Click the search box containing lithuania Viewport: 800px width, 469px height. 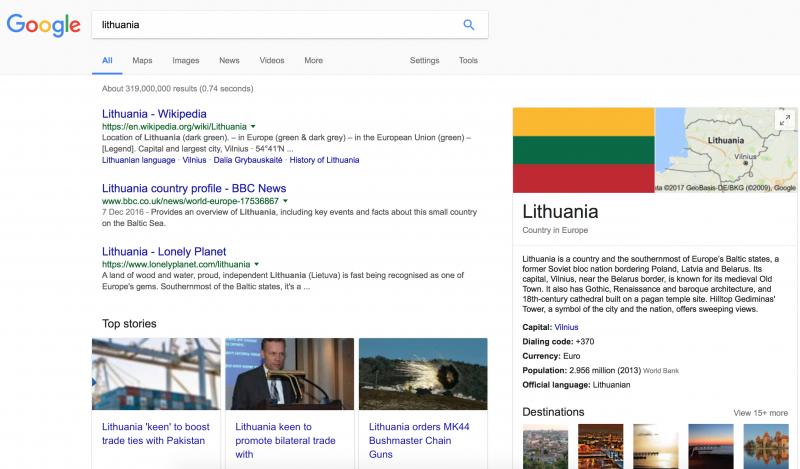pos(290,24)
